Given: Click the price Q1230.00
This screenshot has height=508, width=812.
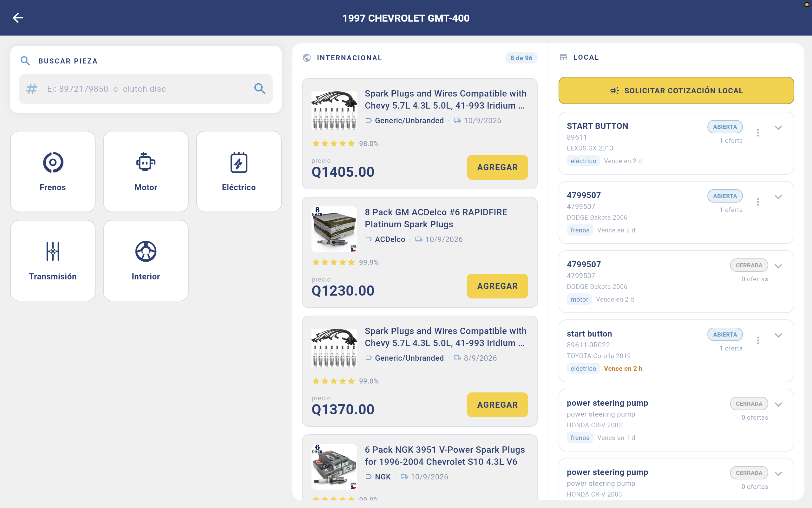Looking at the screenshot, I should pyautogui.click(x=343, y=291).
